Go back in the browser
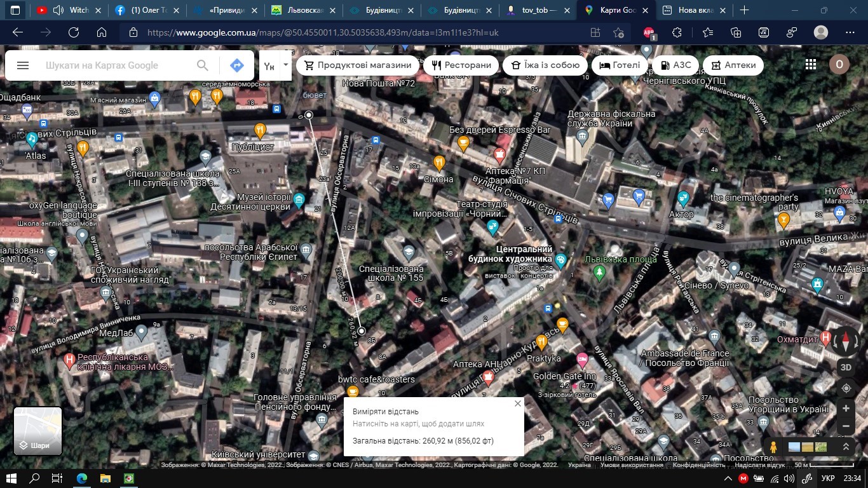Screen dimensions: 868x488 pos(18,32)
